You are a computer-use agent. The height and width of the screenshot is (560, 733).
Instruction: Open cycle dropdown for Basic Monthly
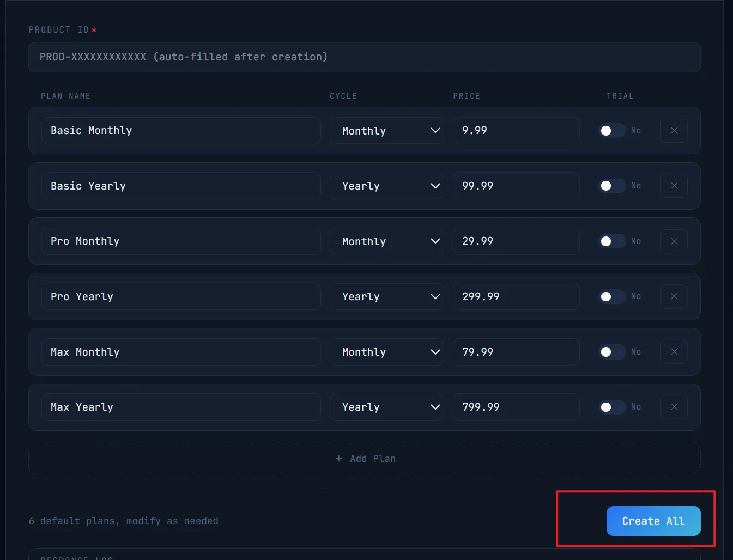[x=386, y=131]
